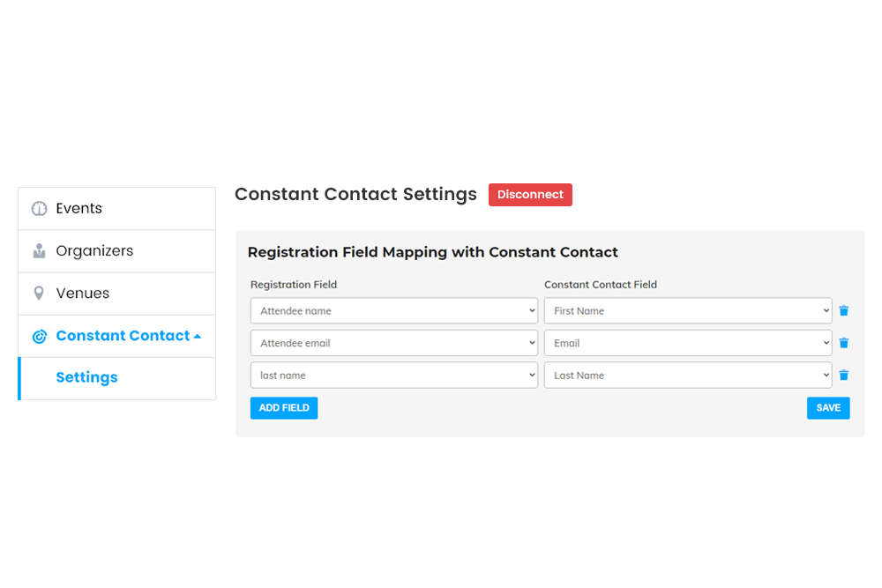Click the Constant Contact target icon
This screenshot has height=588, width=882.
tap(39, 335)
